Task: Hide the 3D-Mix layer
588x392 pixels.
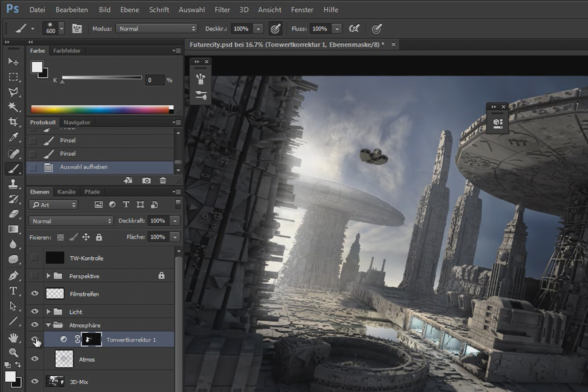Action: (x=35, y=381)
